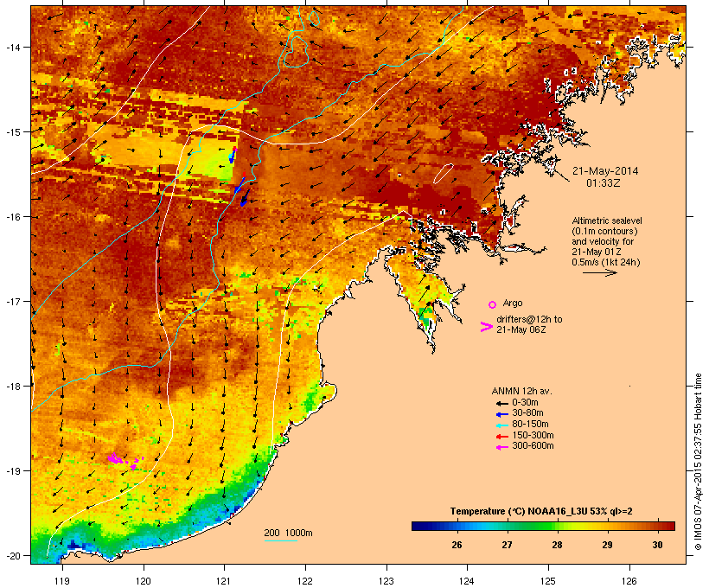Image resolution: width=709 pixels, height=588 pixels.
Task: Click the 'drifters@12h to' label
Action: [529, 319]
